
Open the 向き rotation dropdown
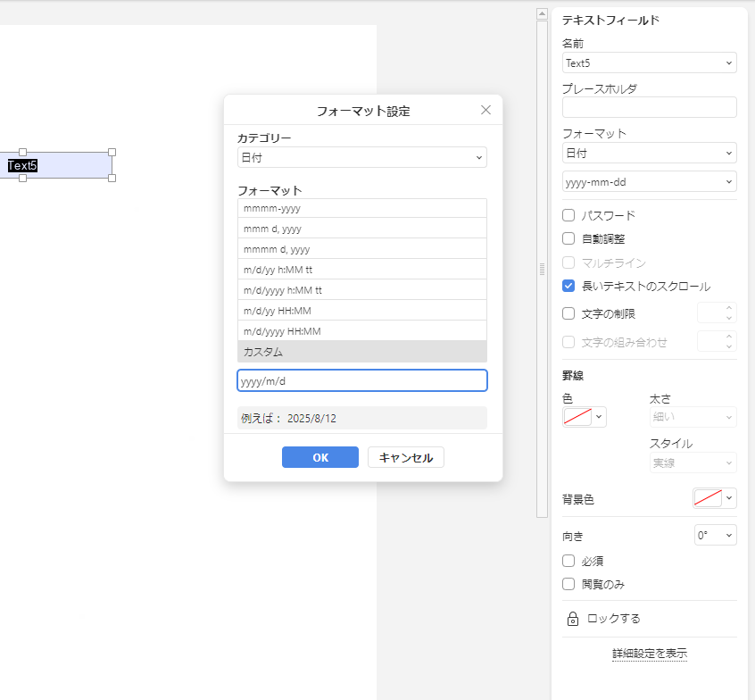(715, 535)
